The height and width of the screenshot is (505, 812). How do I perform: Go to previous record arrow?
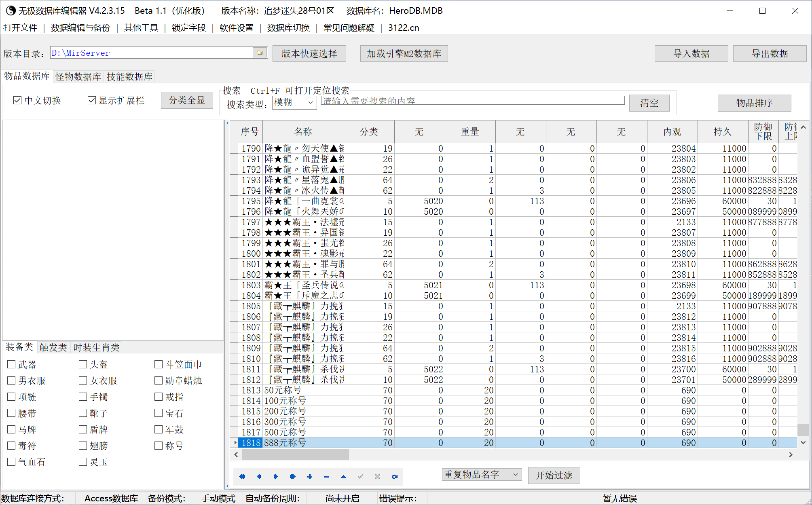tap(259, 477)
